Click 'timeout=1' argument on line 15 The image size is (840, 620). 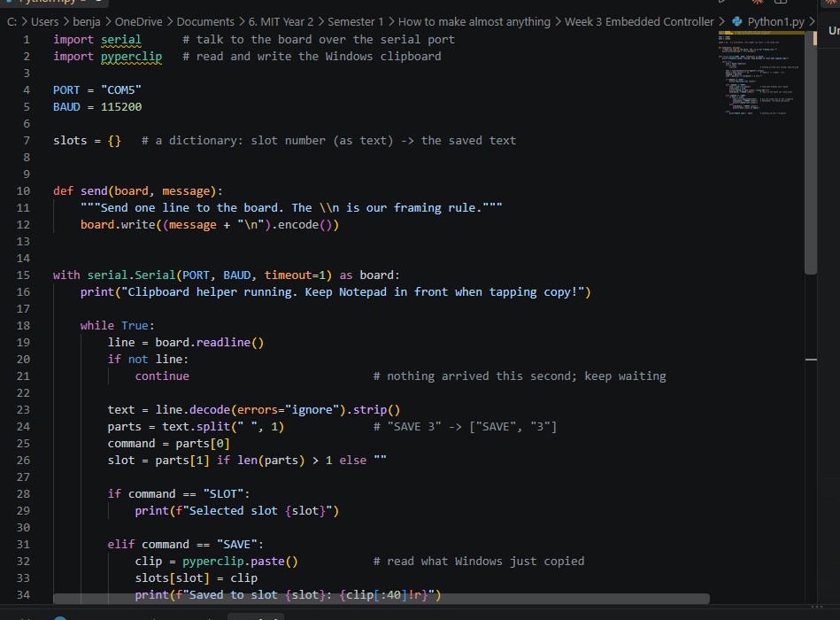[x=295, y=275]
